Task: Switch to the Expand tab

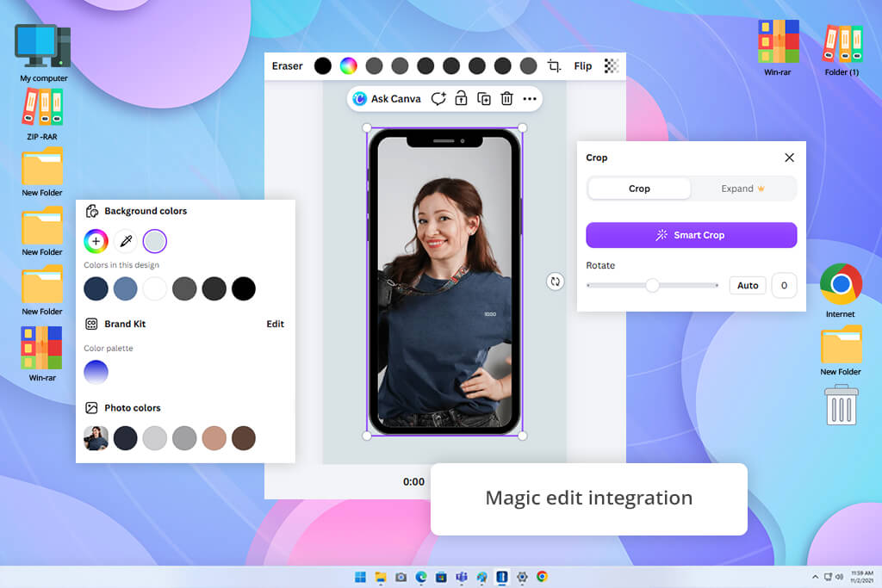Action: click(x=742, y=189)
